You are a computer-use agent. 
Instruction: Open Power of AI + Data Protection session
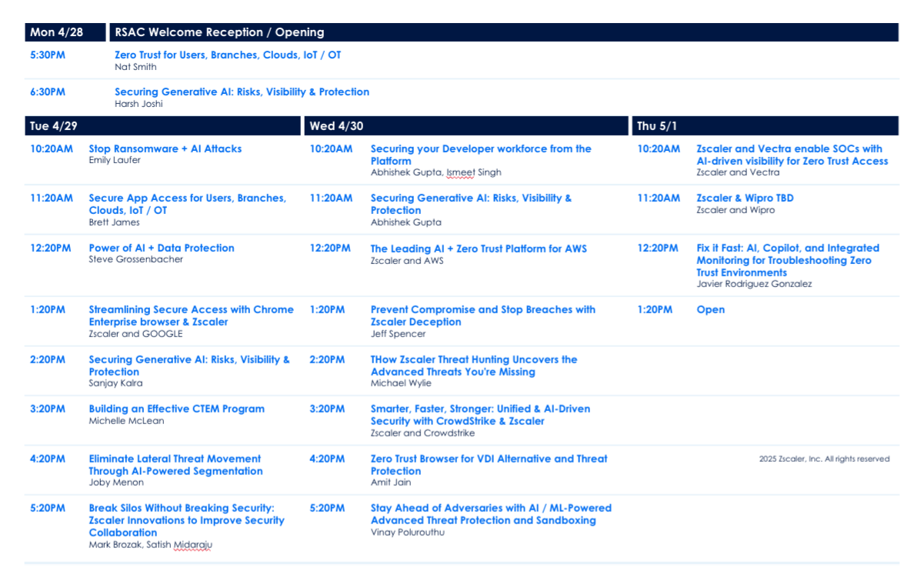[x=162, y=248]
